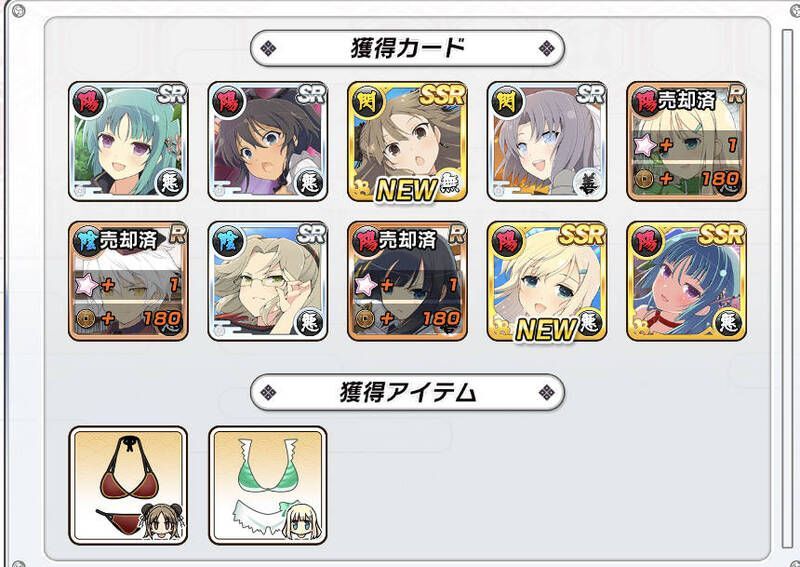Click the sold blonde R card
The width and height of the screenshot is (800, 567).
687,141
